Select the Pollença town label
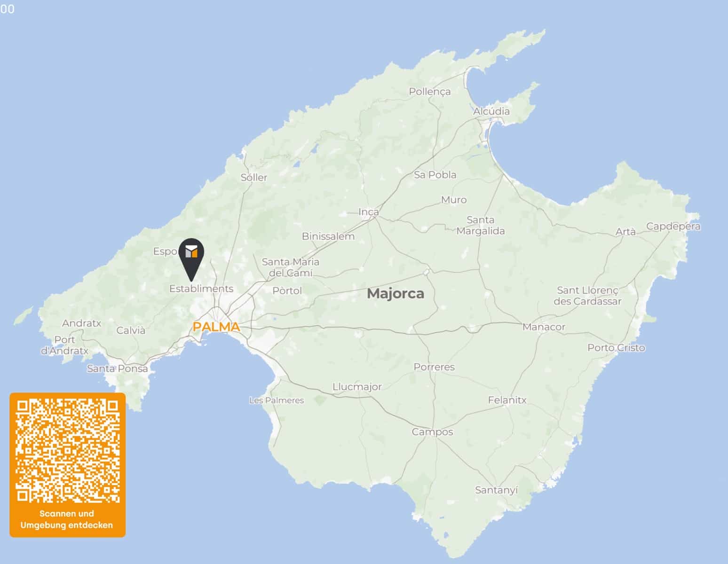Image resolution: width=728 pixels, height=564 pixels. click(x=429, y=92)
